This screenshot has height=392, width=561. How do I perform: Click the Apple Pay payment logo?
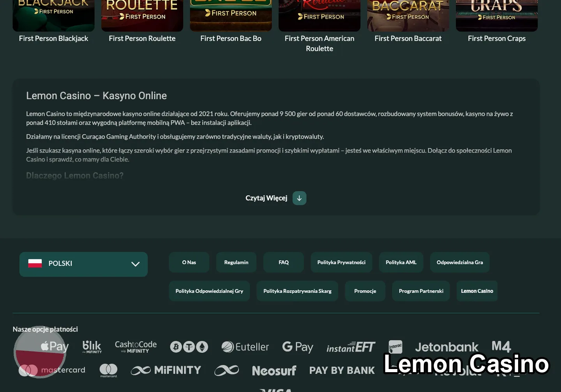pyautogui.click(x=55, y=346)
